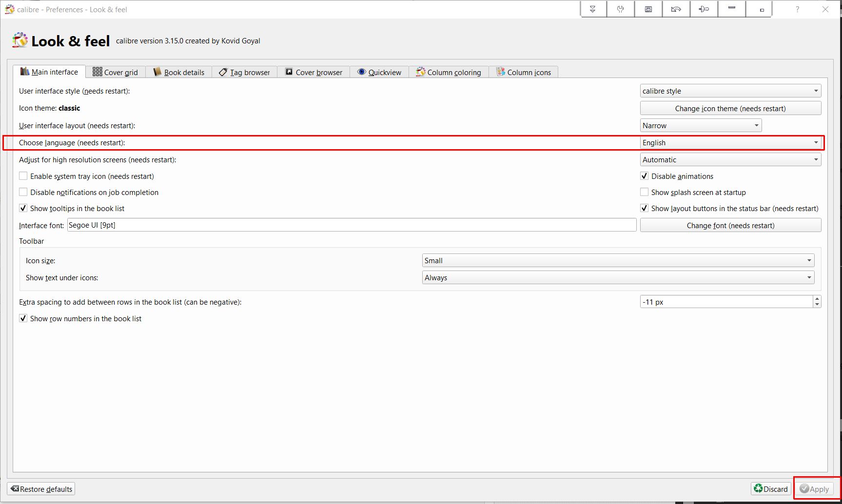Click the pin icon in the title bar toolbar

click(x=704, y=9)
